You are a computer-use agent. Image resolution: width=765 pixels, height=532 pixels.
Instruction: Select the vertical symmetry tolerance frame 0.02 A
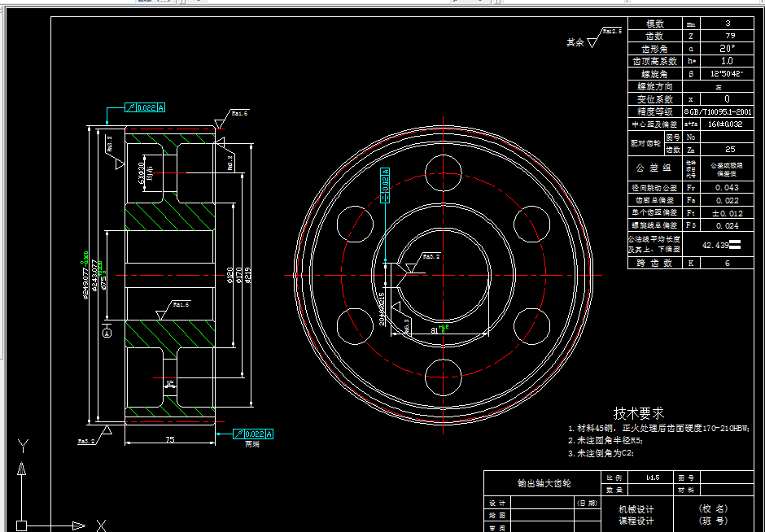click(385, 185)
